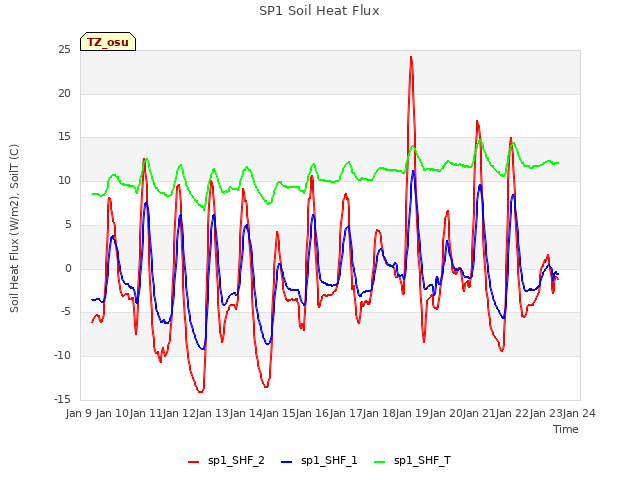Image resolution: width=640 pixels, height=480 pixels.
Task: Click the green sp1_SHF_T legend swatch
Action: pyautogui.click(x=380, y=462)
